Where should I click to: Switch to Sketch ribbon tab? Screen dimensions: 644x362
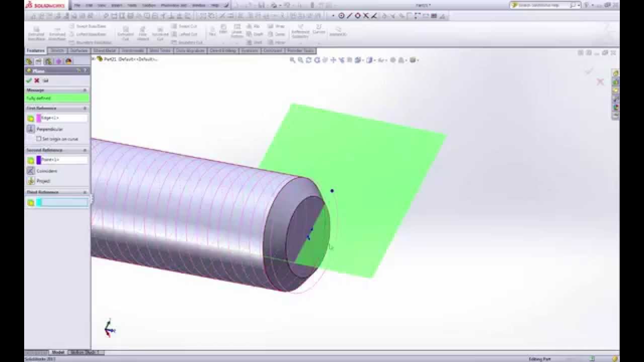pyautogui.click(x=57, y=51)
